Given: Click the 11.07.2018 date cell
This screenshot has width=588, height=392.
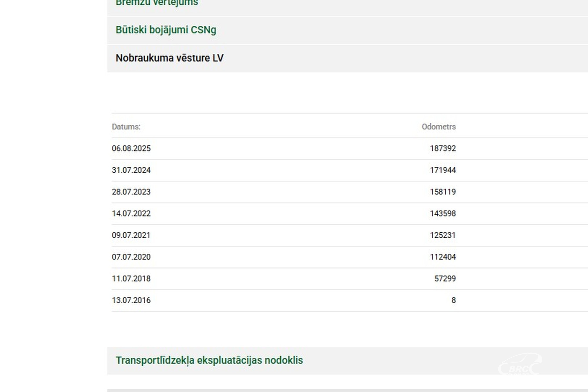Looking at the screenshot, I should 131,278.
